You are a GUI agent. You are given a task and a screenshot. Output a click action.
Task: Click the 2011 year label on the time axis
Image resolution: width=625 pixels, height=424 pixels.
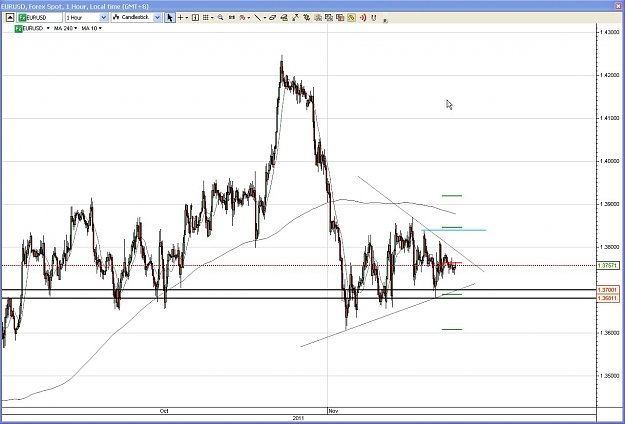point(298,418)
